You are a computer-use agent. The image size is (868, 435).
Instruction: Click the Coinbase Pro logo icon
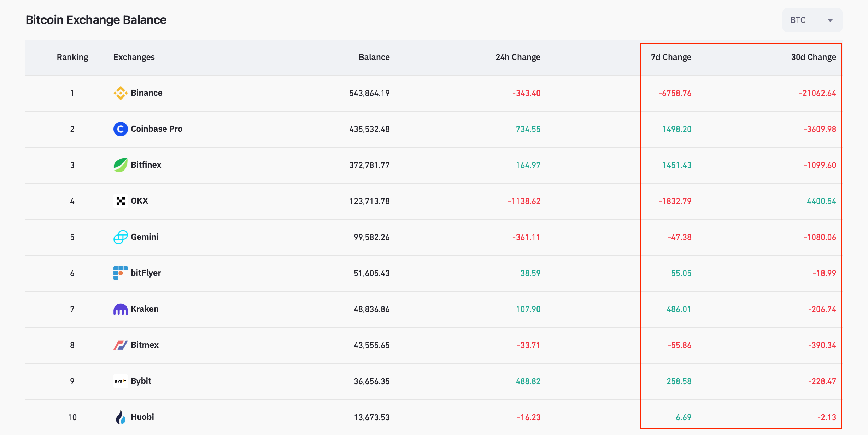121,129
